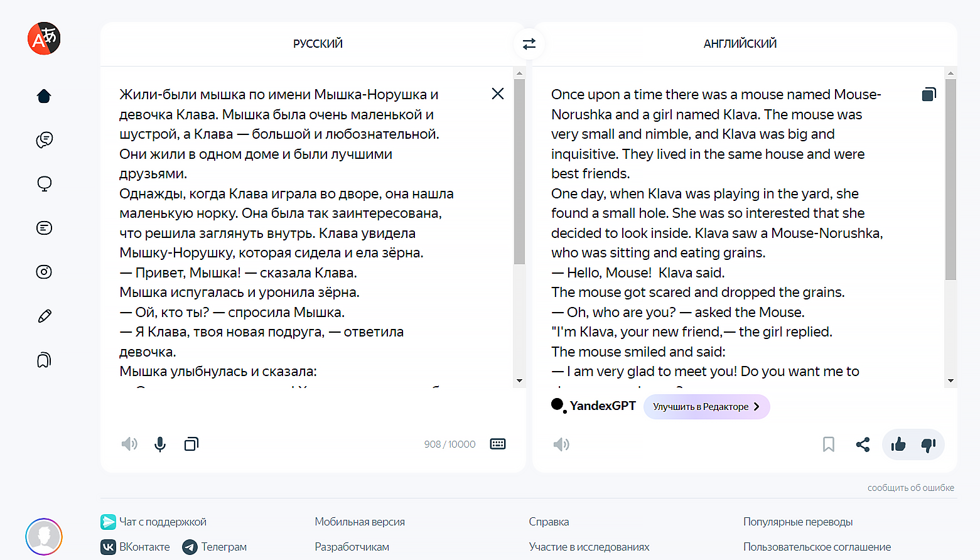The image size is (980, 560).
Task: Give the translation a thumbs down
Action: coord(929,444)
